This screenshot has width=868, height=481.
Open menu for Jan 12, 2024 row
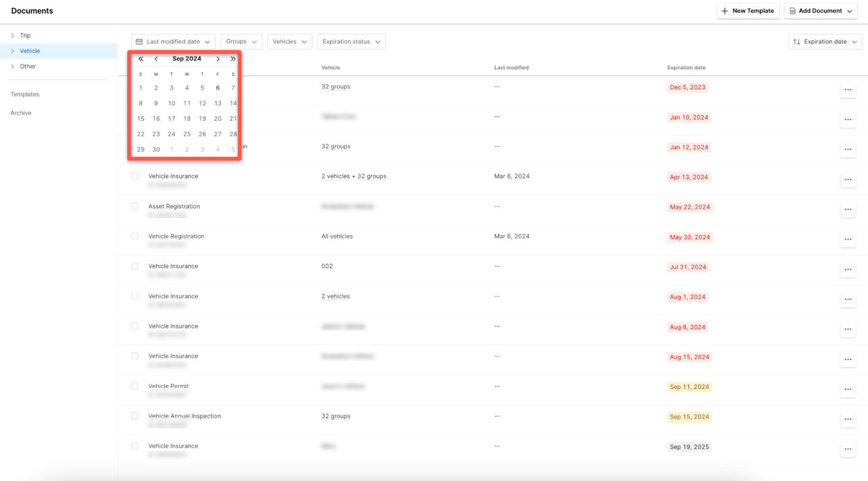848,149
